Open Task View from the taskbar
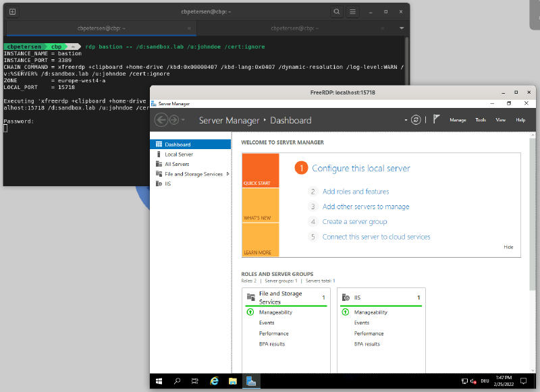 pyautogui.click(x=195, y=381)
